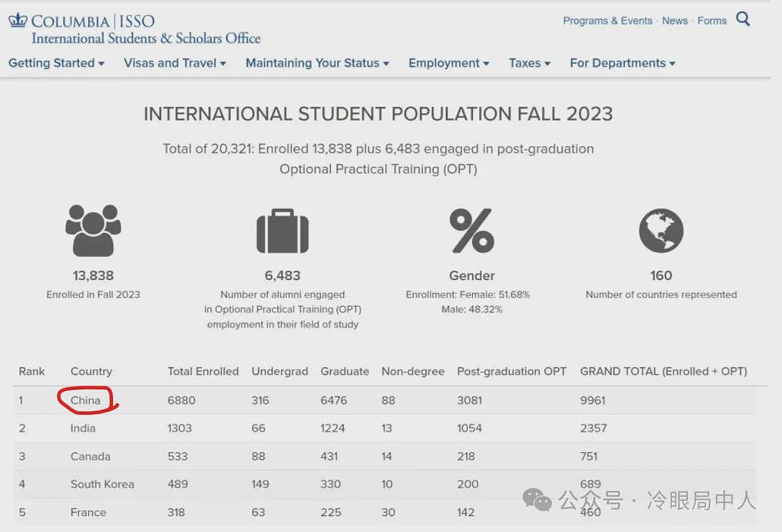Open the Employment dropdown menu
The image size is (782, 532).
click(x=449, y=63)
